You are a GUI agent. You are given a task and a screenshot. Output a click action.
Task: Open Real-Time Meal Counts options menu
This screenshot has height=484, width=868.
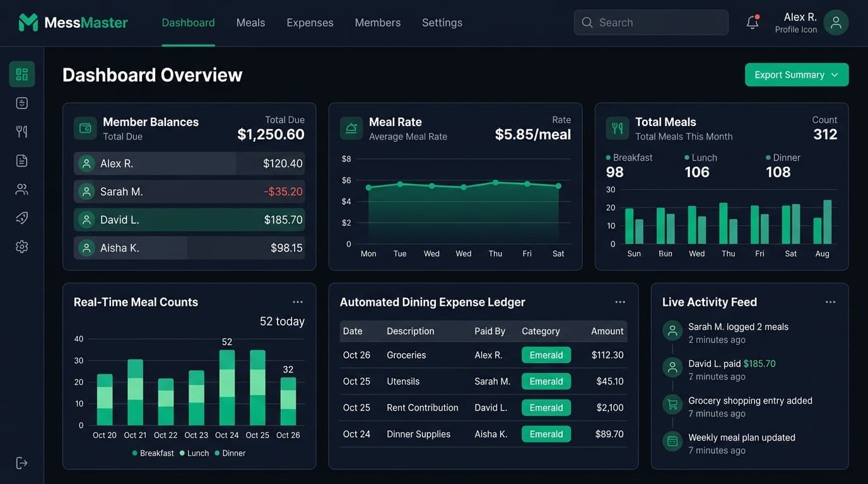pyautogui.click(x=298, y=302)
